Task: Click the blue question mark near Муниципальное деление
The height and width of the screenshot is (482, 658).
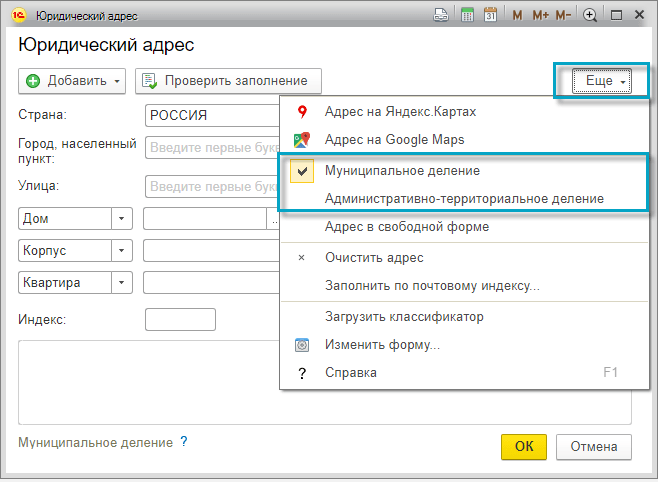Action: (183, 441)
